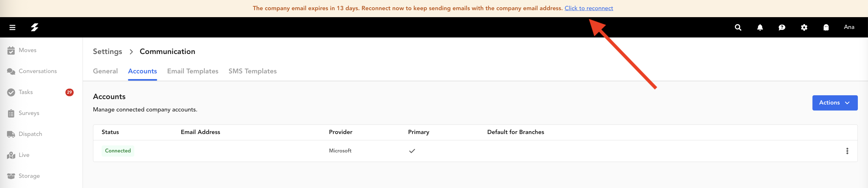Open Surveys from the sidebar

tap(29, 113)
